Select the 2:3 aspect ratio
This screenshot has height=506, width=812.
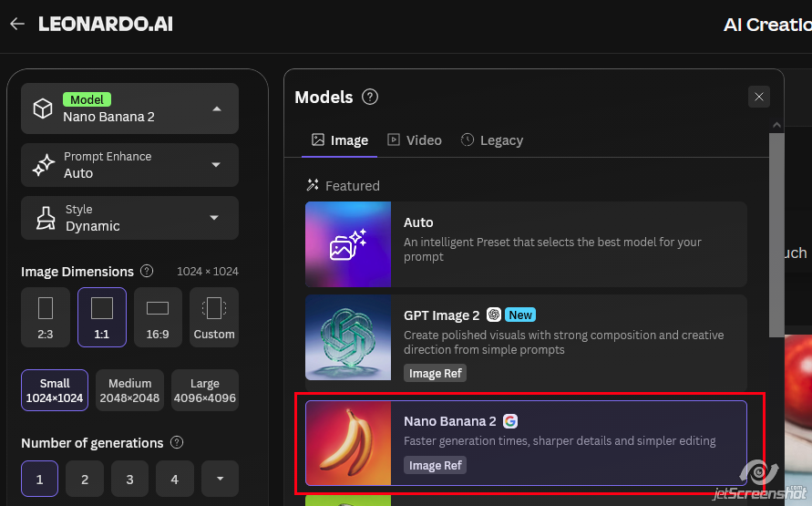click(x=46, y=317)
